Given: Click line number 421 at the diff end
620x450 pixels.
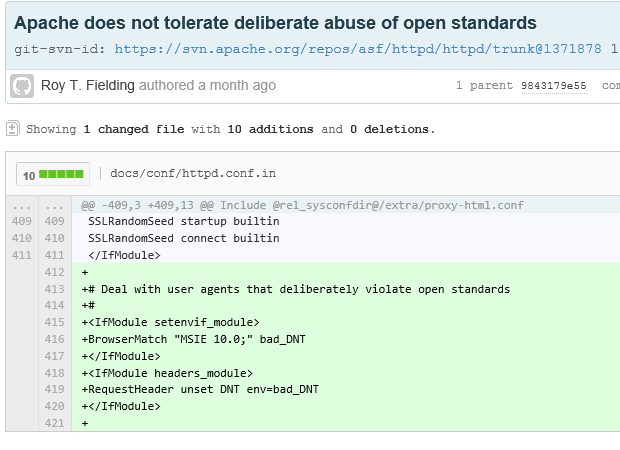Looking at the screenshot, I should 55,424.
